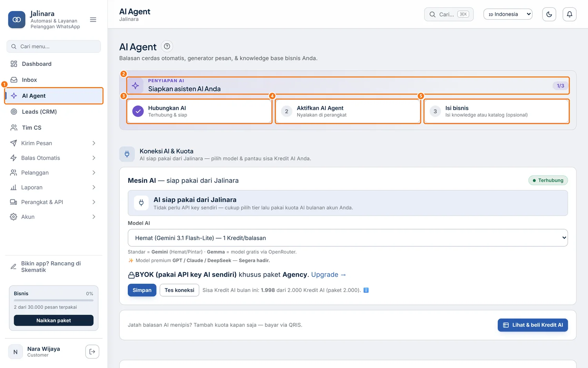The image size is (588, 368).
Task: Open Dashboard from the sidebar
Action: 54,64
